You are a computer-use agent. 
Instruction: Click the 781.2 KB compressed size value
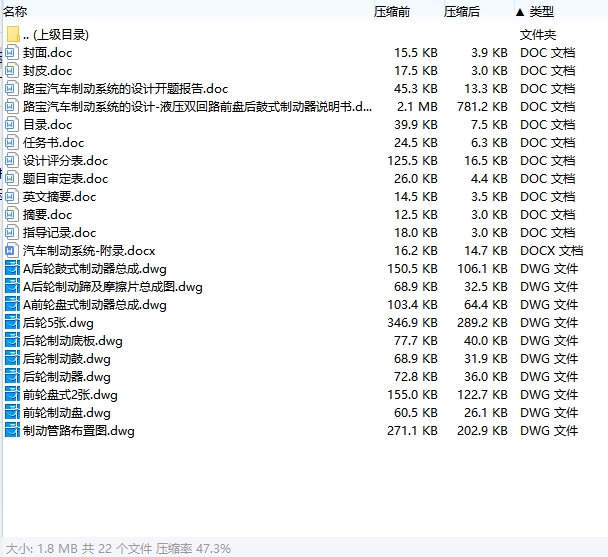[x=482, y=107]
